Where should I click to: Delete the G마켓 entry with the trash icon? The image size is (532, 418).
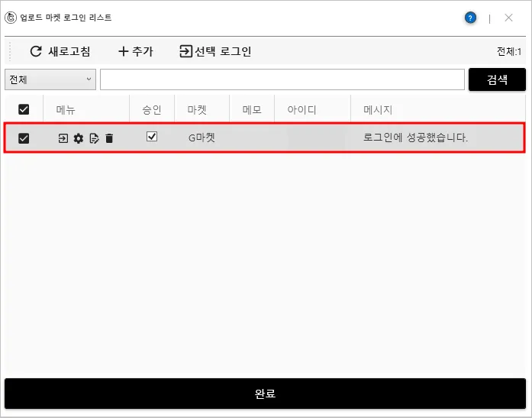pos(109,138)
